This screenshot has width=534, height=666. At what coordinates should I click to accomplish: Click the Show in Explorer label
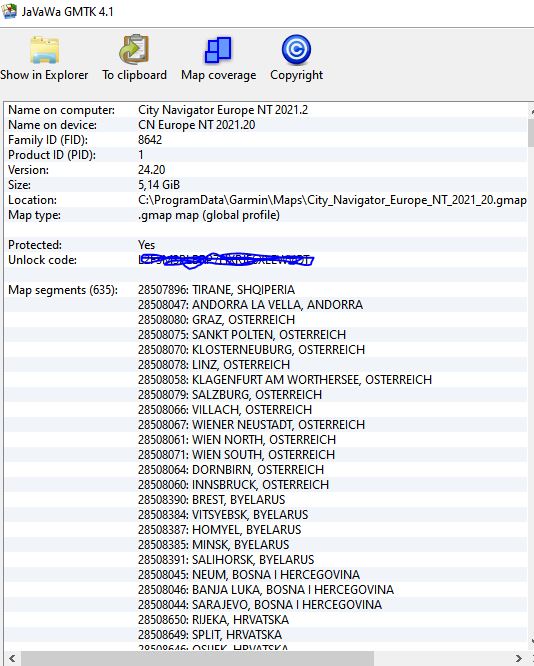pos(44,75)
